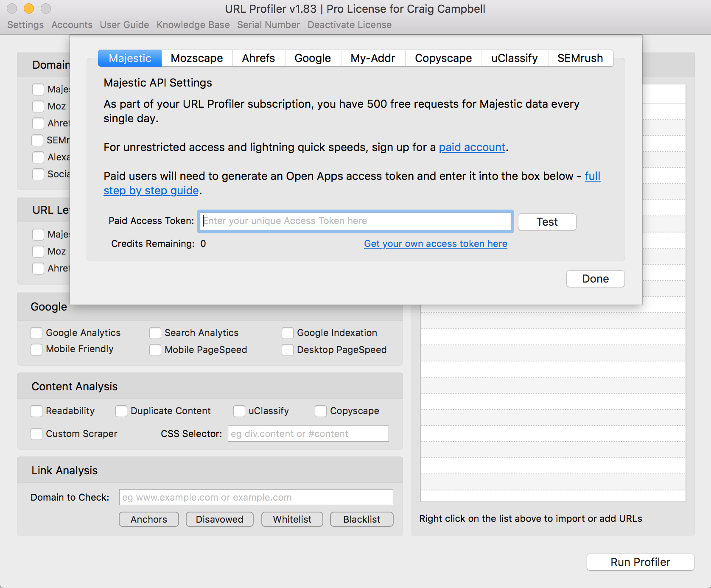711x588 pixels.
Task: Switch to the Mozscape tab
Action: pos(197,58)
